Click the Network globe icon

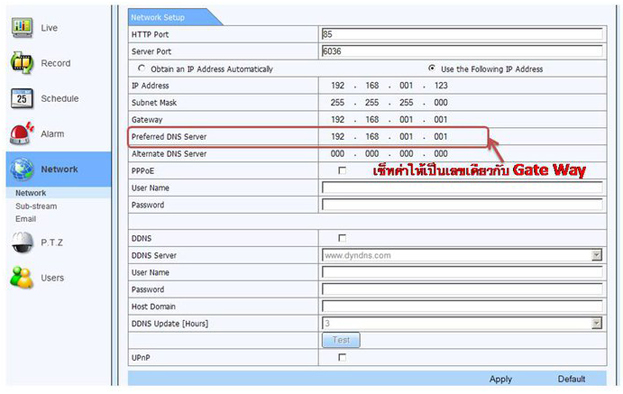[x=22, y=169]
